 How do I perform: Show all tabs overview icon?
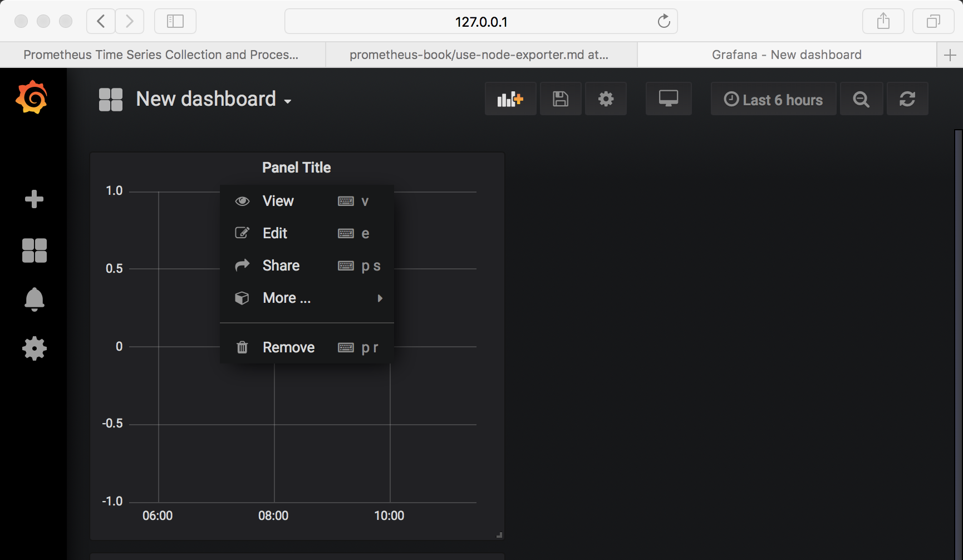(933, 21)
